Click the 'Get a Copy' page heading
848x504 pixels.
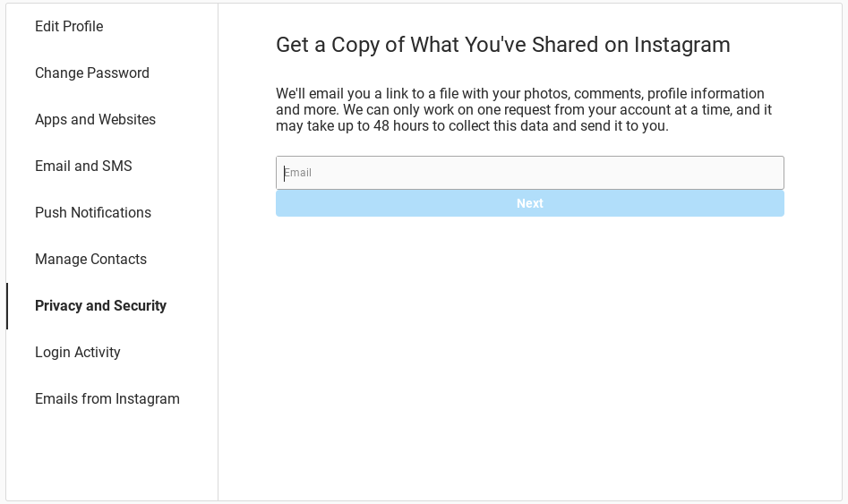point(502,45)
